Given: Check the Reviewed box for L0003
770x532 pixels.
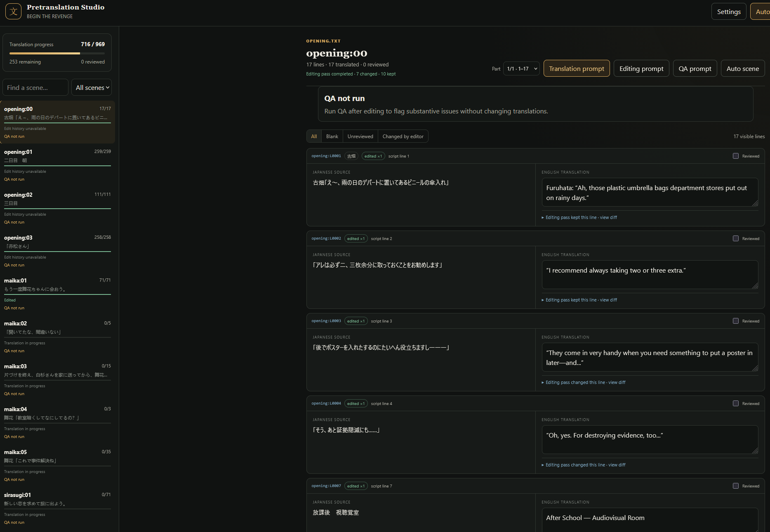Looking at the screenshot, I should [736, 321].
